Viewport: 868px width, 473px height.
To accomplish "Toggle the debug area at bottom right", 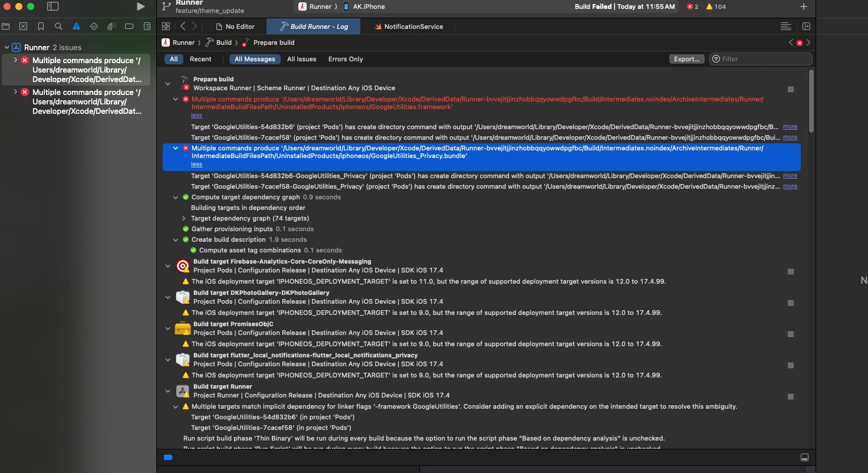I will point(804,458).
